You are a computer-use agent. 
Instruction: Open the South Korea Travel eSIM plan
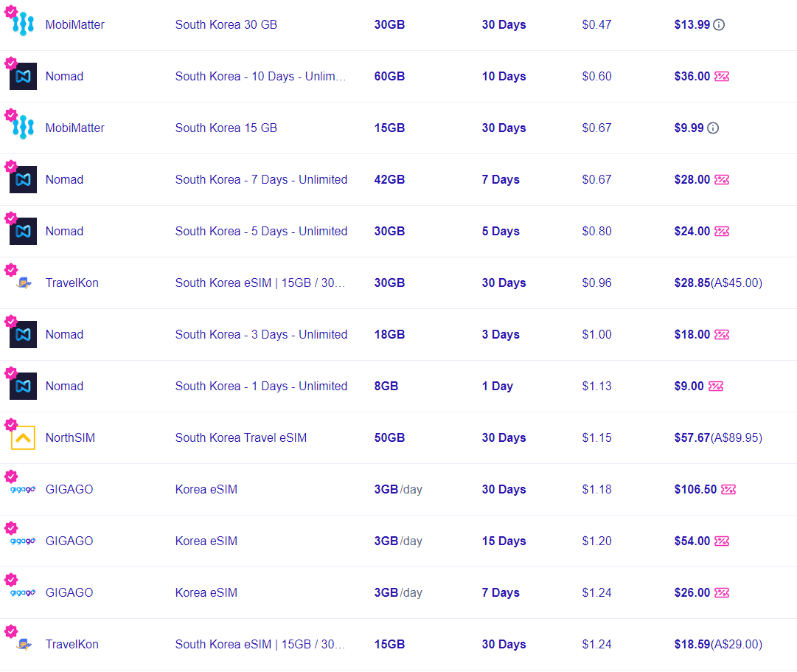click(240, 437)
